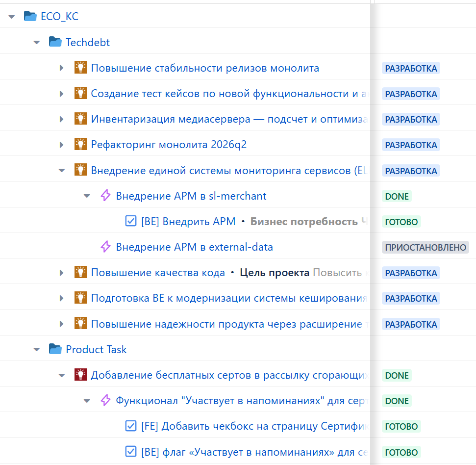Screen dimensions: 476x465
Task: Collapse 'Добавление бесплатных сертов' row
Action: [62, 375]
